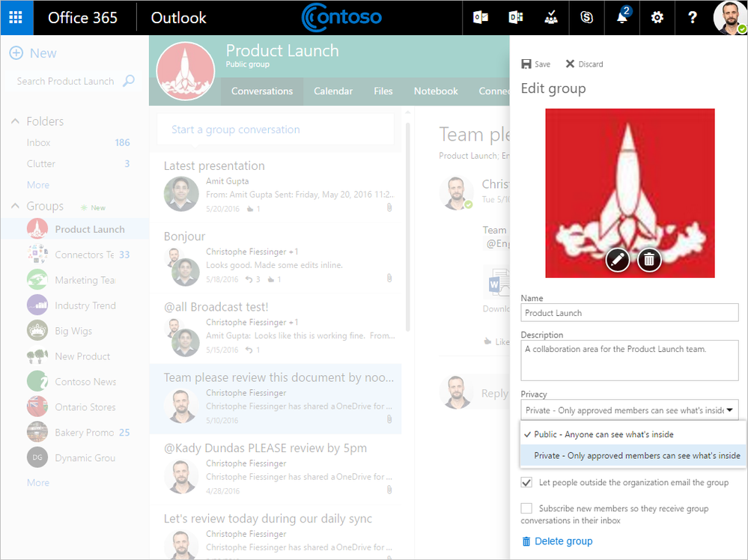Click the Save floppy disk icon
This screenshot has height=560, width=748.
click(x=526, y=64)
